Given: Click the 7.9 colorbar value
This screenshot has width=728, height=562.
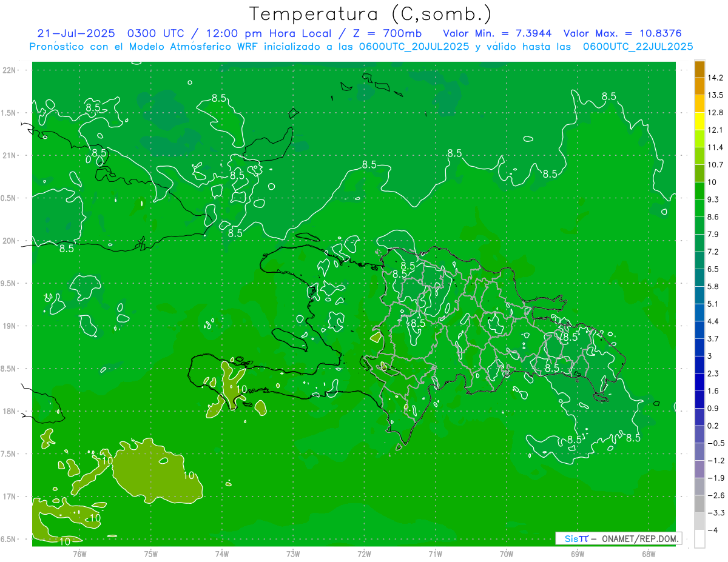Looking at the screenshot, I should coord(713,235).
